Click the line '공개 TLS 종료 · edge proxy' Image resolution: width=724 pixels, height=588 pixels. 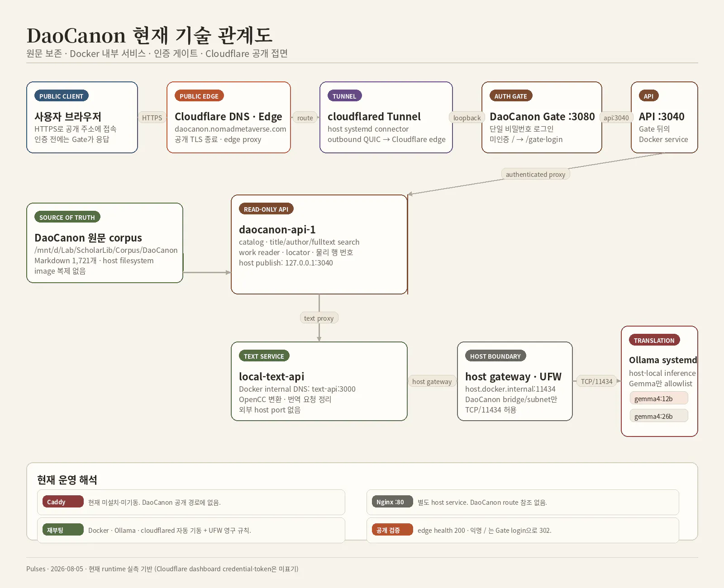(218, 139)
